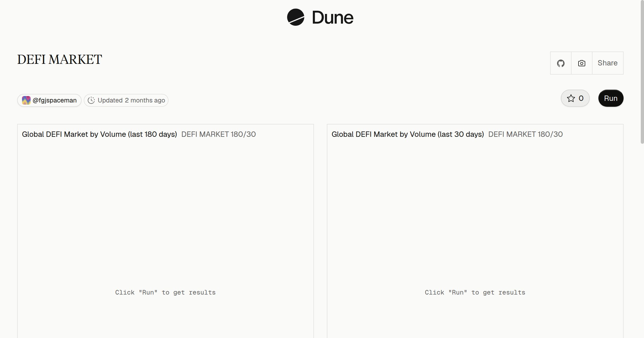Click the fgjspaceman avatar image
This screenshot has height=338, width=644.
tap(26, 100)
